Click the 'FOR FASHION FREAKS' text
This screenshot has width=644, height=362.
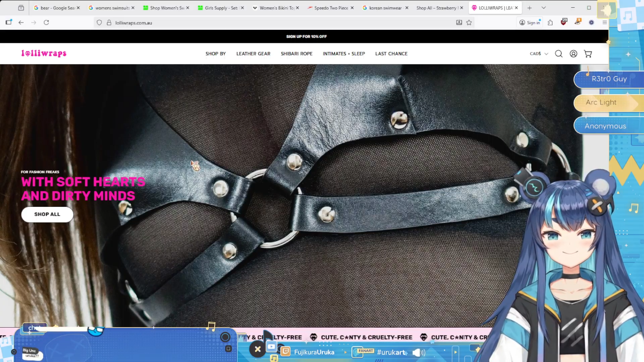(40, 172)
